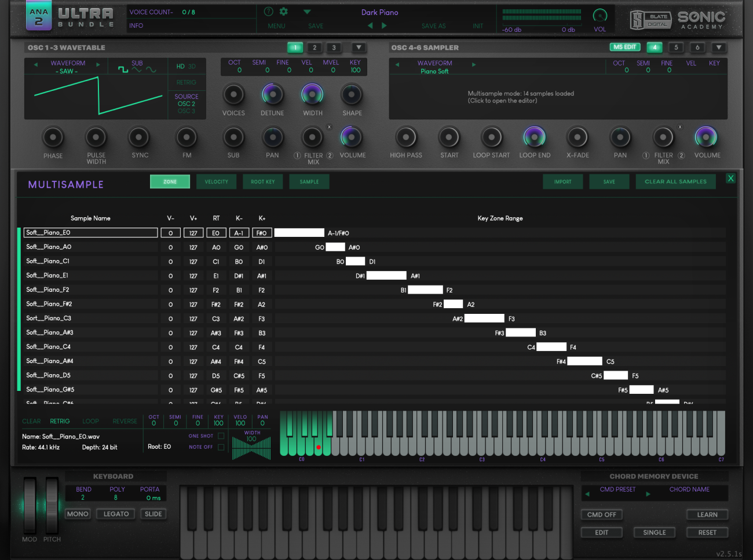Click the OSC 1-3 VOICES knob
Viewport: 753px width, 560px height.
pos(233,94)
